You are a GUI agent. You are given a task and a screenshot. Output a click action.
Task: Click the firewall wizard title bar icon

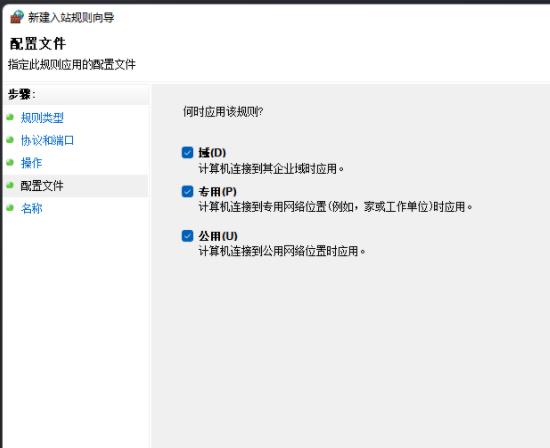point(16,17)
